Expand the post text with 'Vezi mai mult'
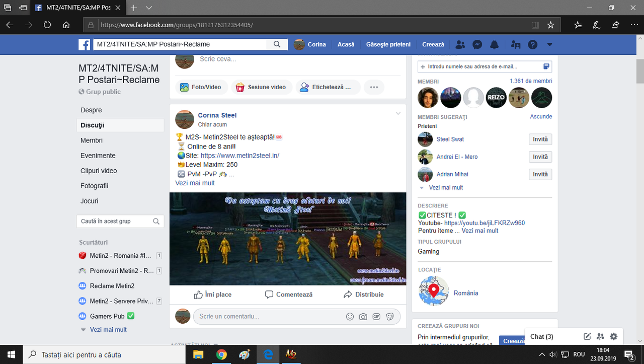This screenshot has height=364, width=644. 195,183
